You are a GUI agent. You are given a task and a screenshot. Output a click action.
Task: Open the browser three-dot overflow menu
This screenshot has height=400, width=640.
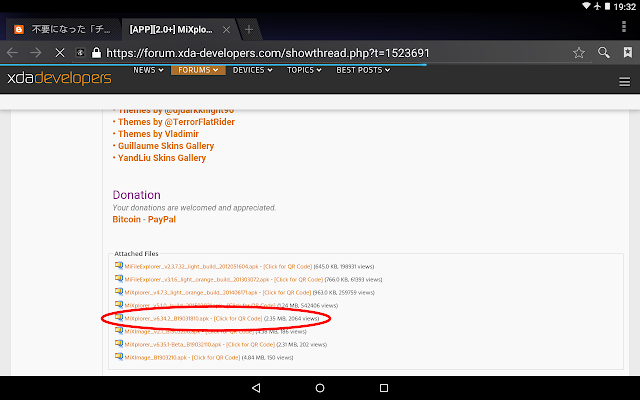click(x=624, y=27)
